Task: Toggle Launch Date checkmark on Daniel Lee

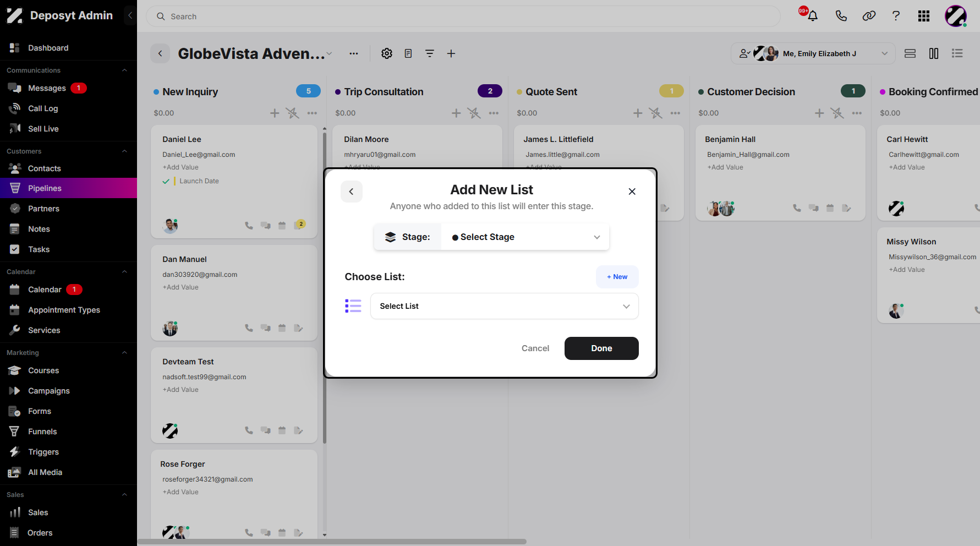Action: click(x=166, y=181)
